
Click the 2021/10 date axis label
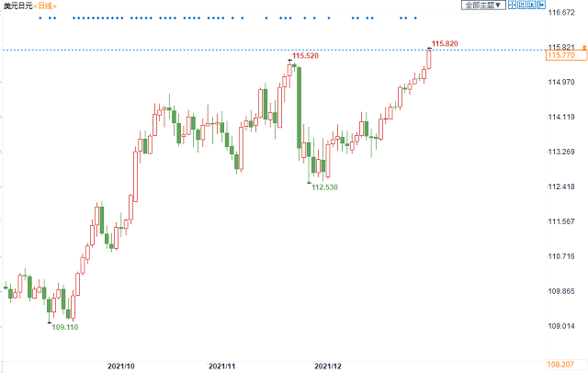[x=121, y=365]
